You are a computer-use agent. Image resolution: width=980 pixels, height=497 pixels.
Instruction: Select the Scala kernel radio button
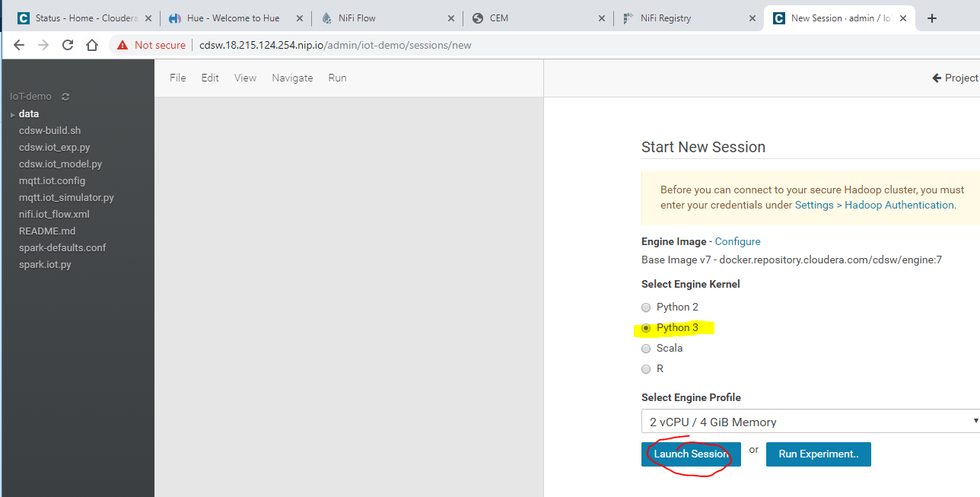tap(646, 349)
